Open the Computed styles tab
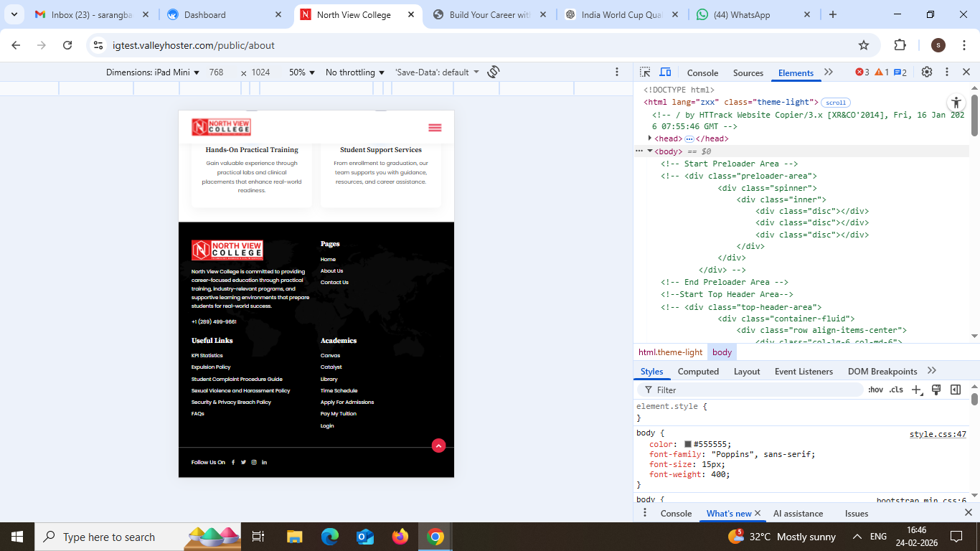This screenshot has width=980, height=551. [698, 372]
